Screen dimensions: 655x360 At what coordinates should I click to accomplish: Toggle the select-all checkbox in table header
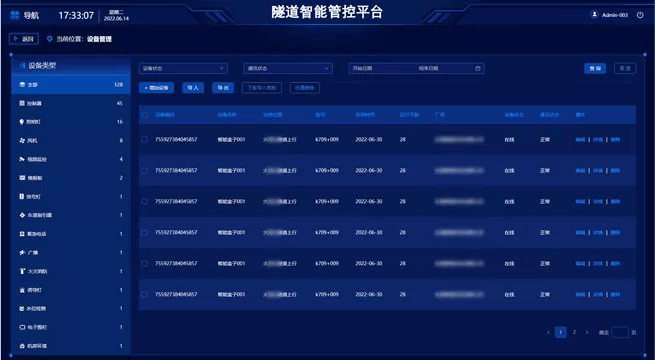pos(145,115)
